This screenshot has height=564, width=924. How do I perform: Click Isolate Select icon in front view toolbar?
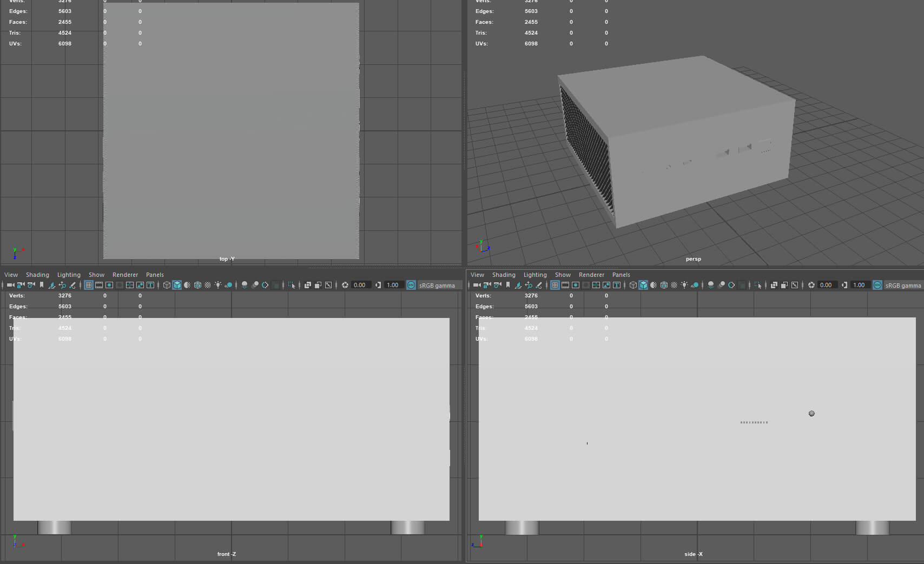pyautogui.click(x=292, y=285)
